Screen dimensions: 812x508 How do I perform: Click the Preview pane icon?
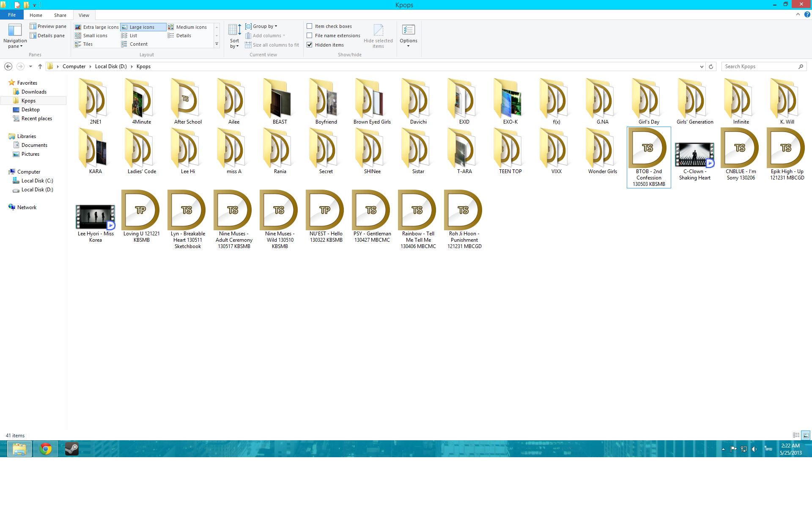33,26
